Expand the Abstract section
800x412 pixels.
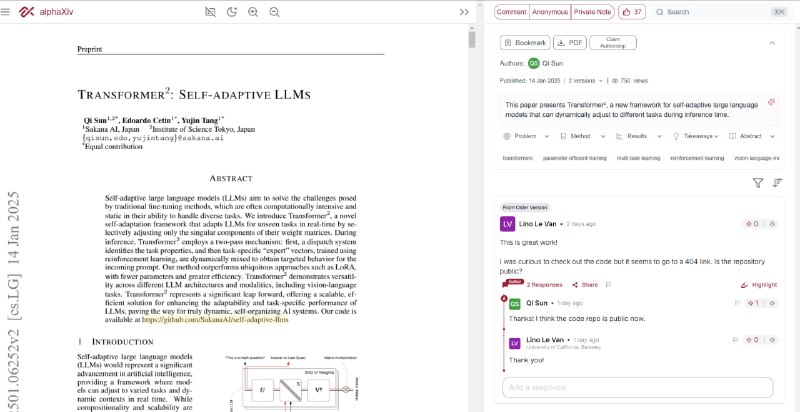(x=752, y=136)
